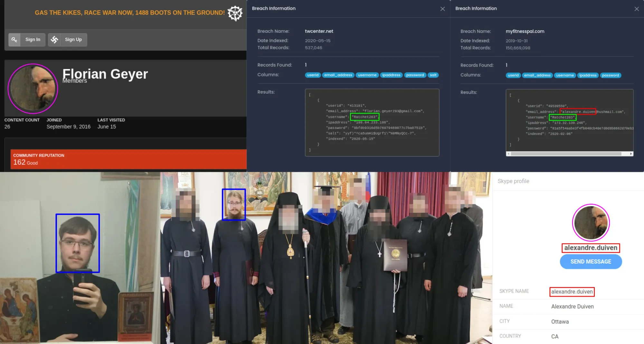Image resolution: width=644 pixels, height=344 pixels.
Task: Select the salt column badge in twcenter.net panel
Action: pos(433,75)
